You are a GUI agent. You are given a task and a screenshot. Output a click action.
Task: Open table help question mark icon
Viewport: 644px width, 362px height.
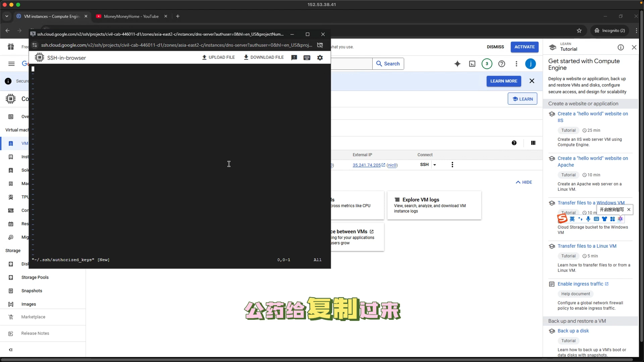514,143
